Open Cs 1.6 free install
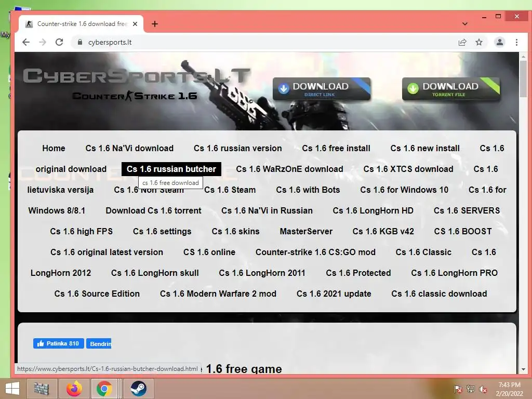This screenshot has width=532, height=399. [336, 148]
